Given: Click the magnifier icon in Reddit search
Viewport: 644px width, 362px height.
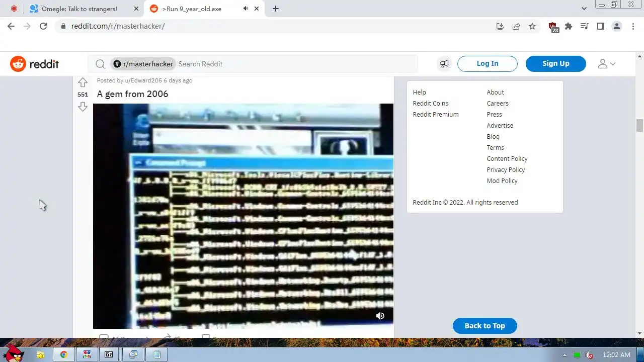Looking at the screenshot, I should 100,64.
